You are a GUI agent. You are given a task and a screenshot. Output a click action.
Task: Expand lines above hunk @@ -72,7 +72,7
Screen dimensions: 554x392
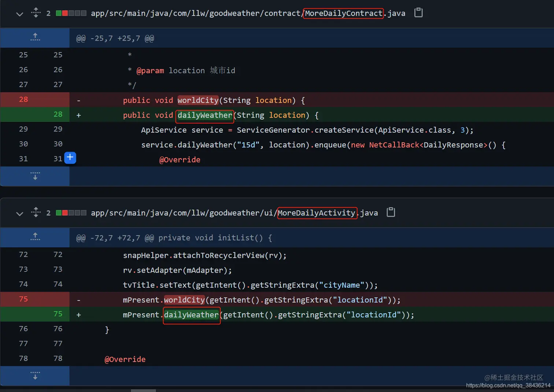point(35,237)
